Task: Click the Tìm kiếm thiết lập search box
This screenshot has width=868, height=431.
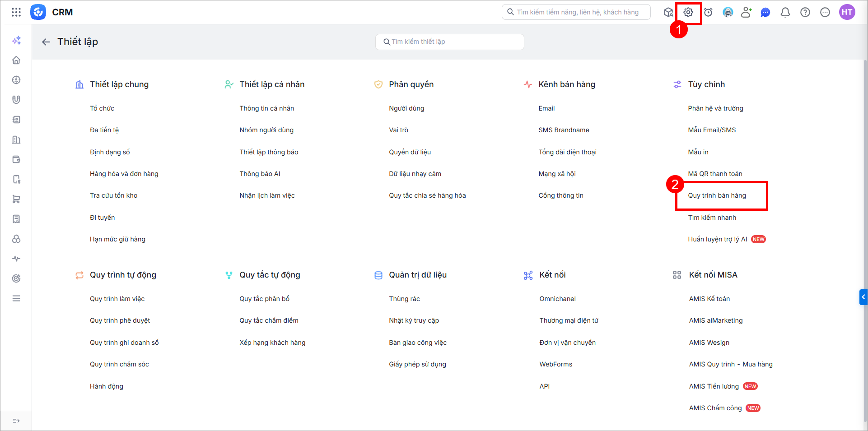Action: click(x=449, y=42)
